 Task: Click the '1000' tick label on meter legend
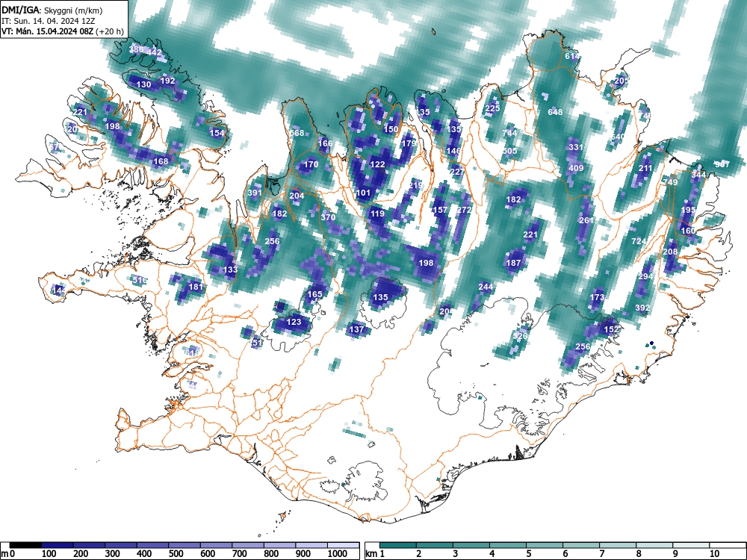(338, 554)
